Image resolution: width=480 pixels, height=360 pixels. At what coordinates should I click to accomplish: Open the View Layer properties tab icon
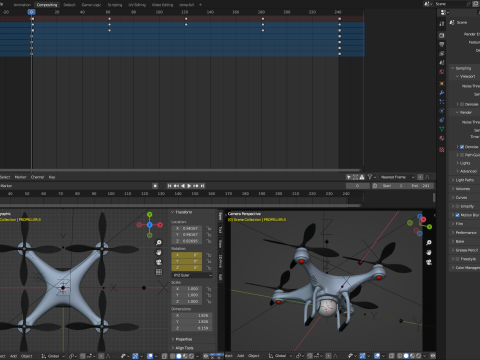coord(442,53)
